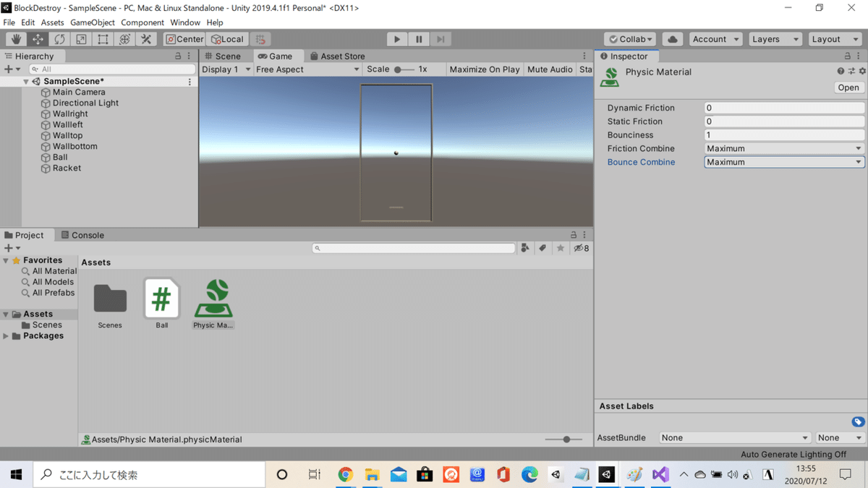
Task: Open SampleScene options menu
Action: tap(190, 82)
